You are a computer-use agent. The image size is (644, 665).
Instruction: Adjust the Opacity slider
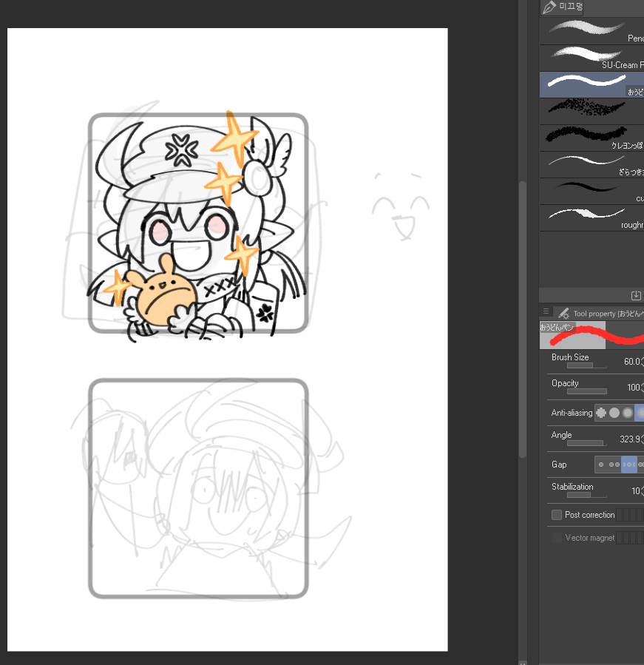pos(587,391)
